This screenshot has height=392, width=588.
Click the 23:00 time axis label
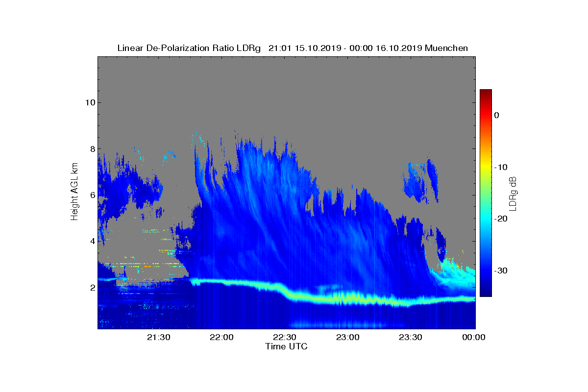(348, 337)
